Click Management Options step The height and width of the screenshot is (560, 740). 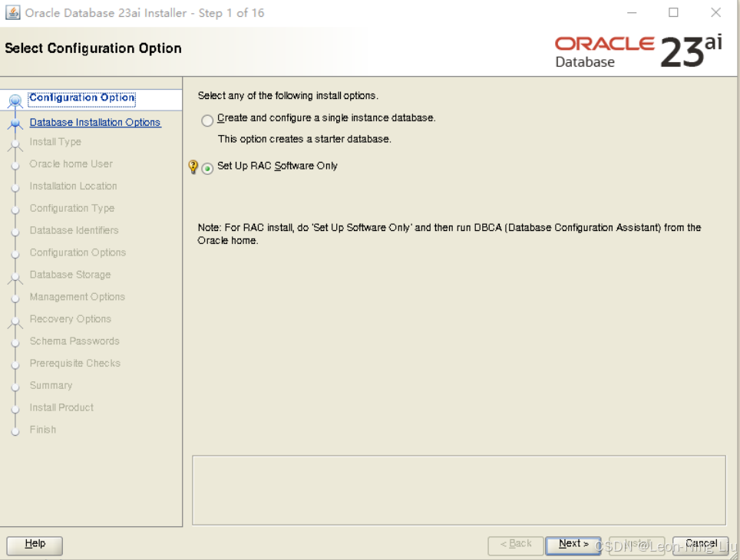tap(77, 297)
